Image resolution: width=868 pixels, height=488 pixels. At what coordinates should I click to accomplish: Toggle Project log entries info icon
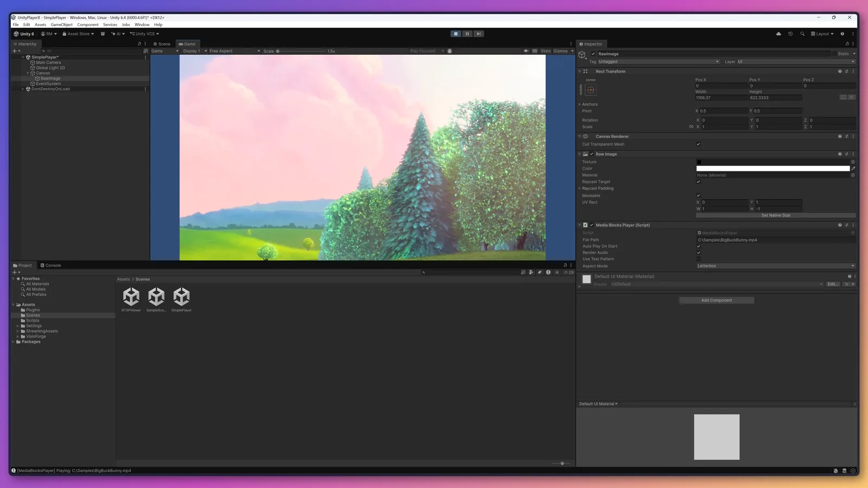click(548, 272)
